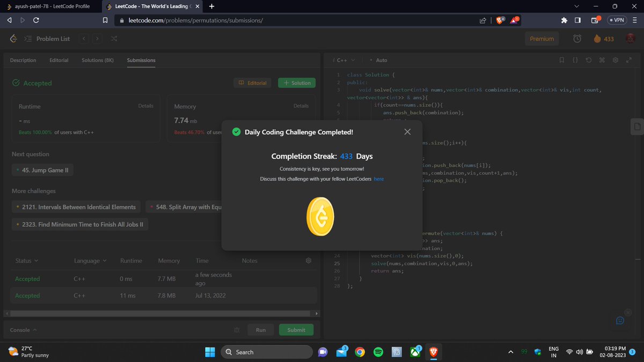Open the browser extensions puzzle icon
The image size is (644, 362).
pyautogui.click(x=564, y=20)
